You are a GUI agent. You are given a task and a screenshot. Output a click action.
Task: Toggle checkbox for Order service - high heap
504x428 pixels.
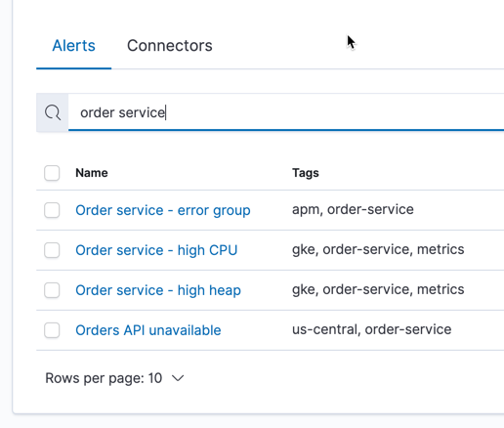tap(52, 290)
